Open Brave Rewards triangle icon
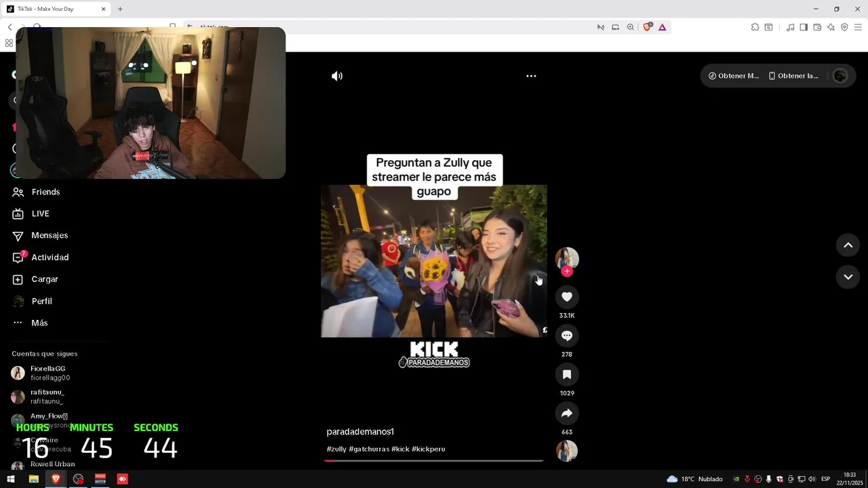This screenshot has width=868, height=488. (x=662, y=27)
